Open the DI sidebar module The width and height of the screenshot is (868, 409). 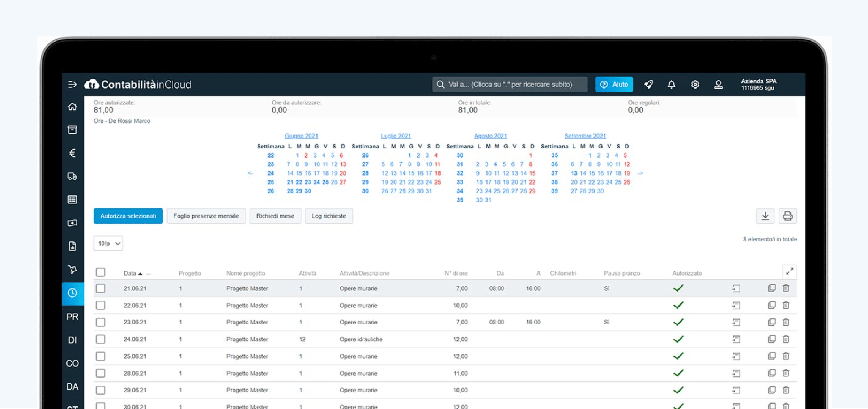click(x=72, y=340)
